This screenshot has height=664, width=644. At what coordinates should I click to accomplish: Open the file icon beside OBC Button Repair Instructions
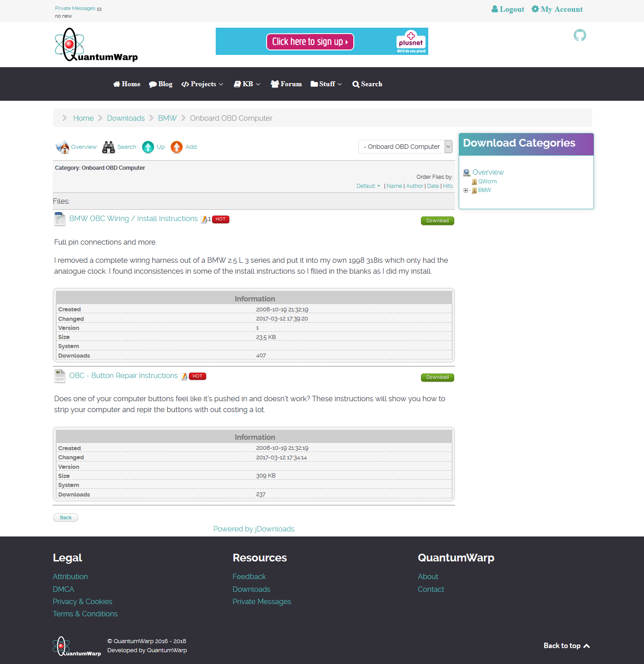pyautogui.click(x=59, y=376)
